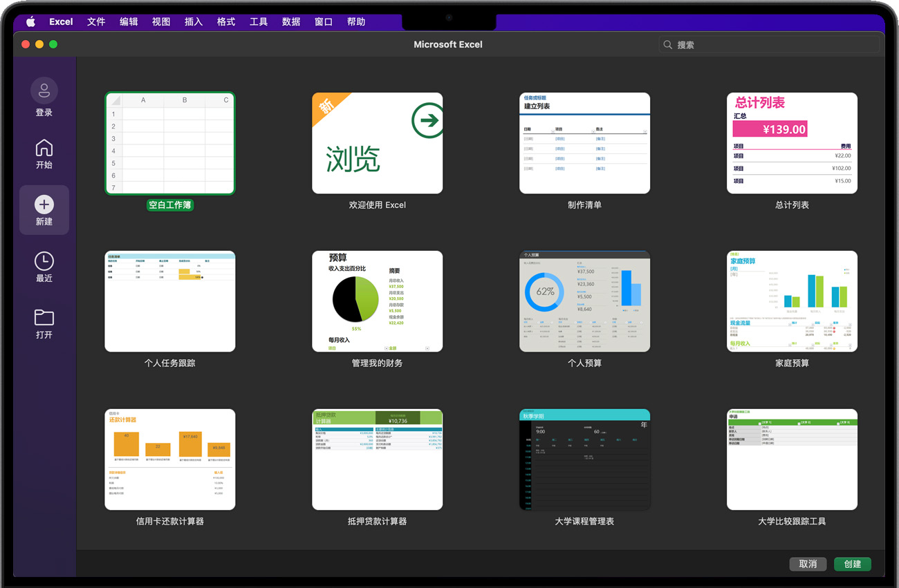Choose the 大学课程管理表 template
Screen dimensions: 899x588
point(584,459)
